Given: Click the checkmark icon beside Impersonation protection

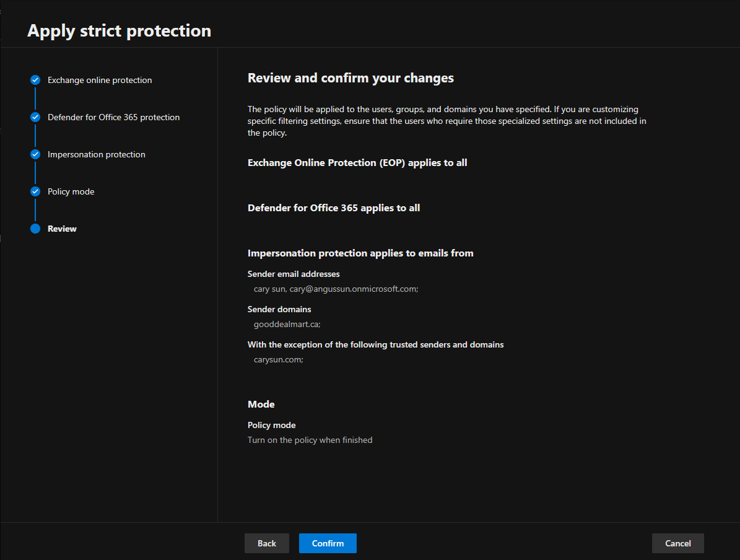Looking at the screenshot, I should pyautogui.click(x=35, y=154).
